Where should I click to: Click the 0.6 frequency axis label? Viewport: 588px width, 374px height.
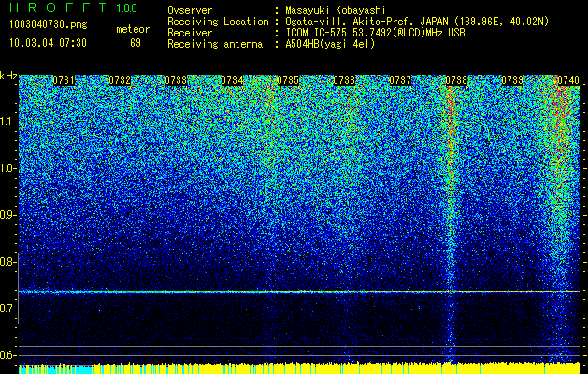tap(7, 355)
